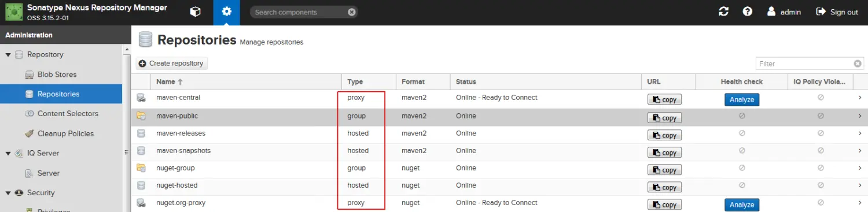This screenshot has width=868, height=212.
Task: Open nuget-group row details arrow
Action: tap(860, 168)
